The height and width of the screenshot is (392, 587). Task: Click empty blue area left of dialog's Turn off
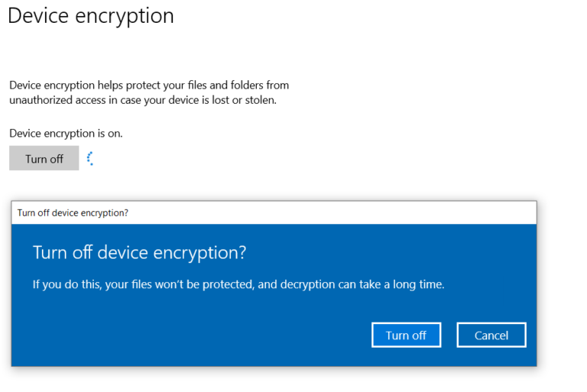coord(191,335)
